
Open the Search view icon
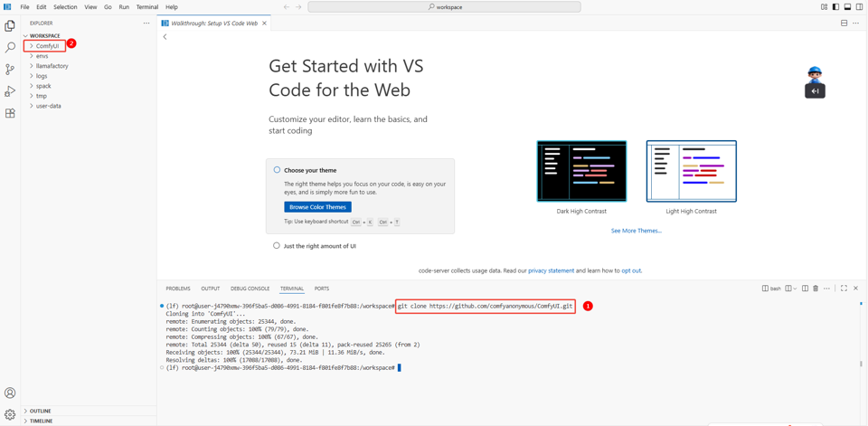10,47
